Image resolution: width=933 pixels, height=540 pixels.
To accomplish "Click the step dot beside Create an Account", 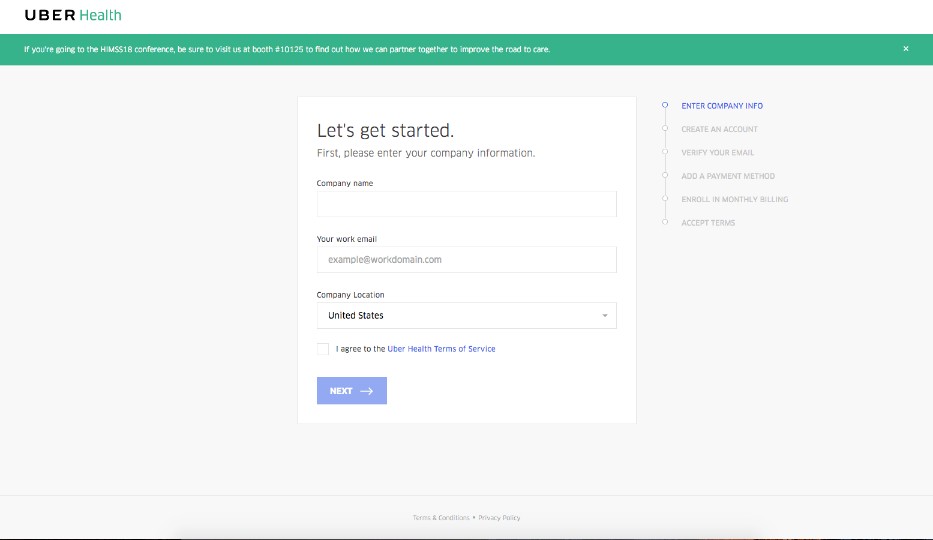I will click(665, 129).
